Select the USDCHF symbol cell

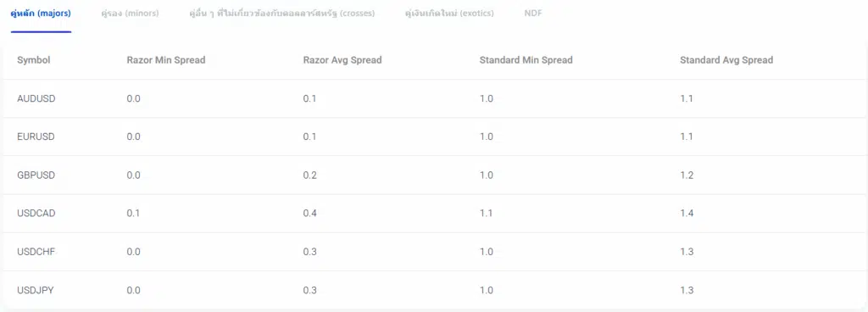pyautogui.click(x=36, y=252)
